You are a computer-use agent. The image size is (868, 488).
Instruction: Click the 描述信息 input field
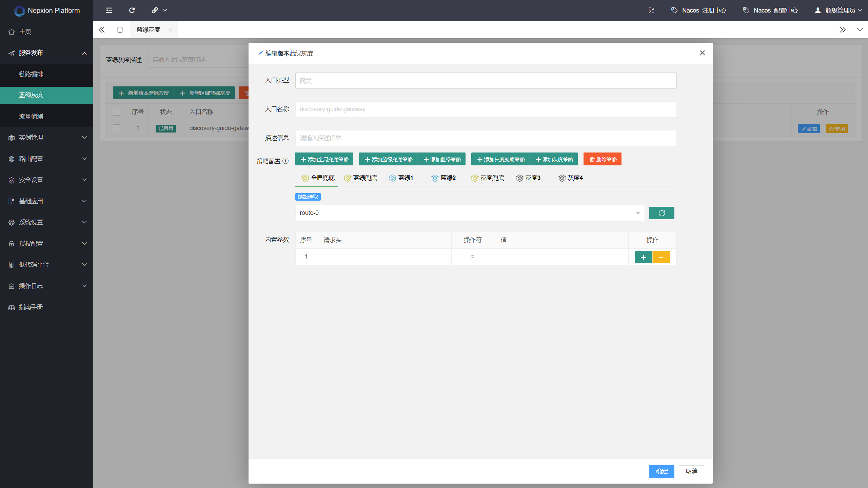point(486,138)
